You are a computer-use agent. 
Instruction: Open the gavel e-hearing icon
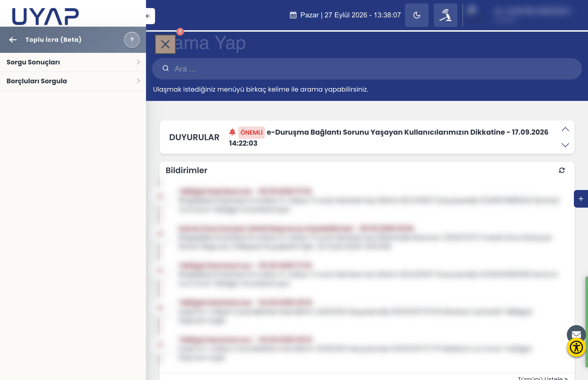[x=445, y=15]
